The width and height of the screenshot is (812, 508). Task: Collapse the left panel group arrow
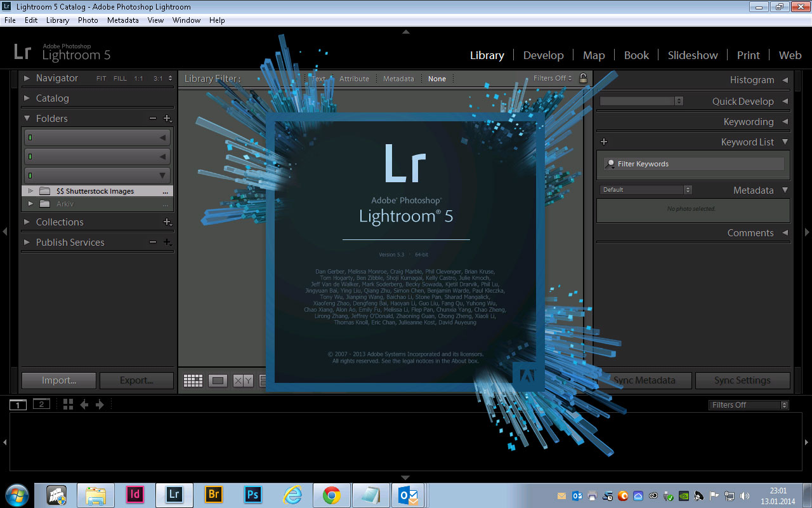coord(5,232)
